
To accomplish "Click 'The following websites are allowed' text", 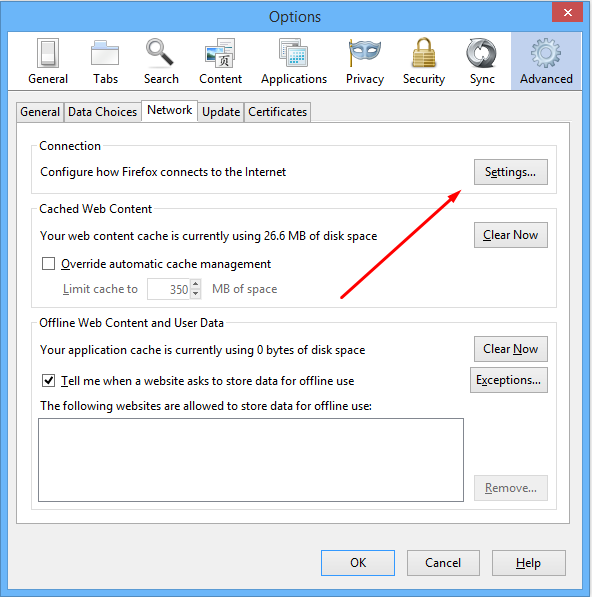I will tap(206, 406).
